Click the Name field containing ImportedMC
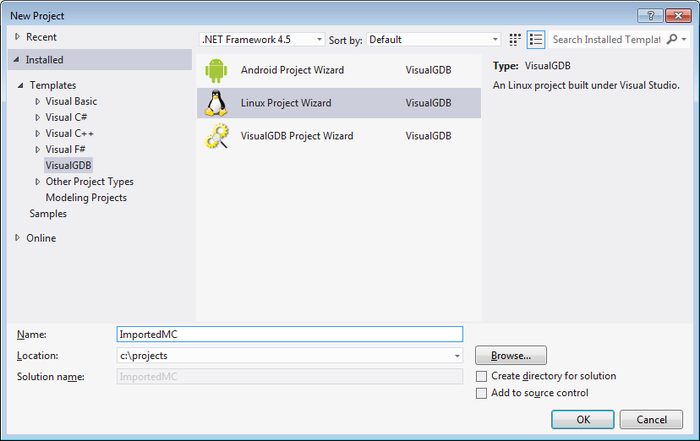The image size is (700, 441). tap(290, 334)
